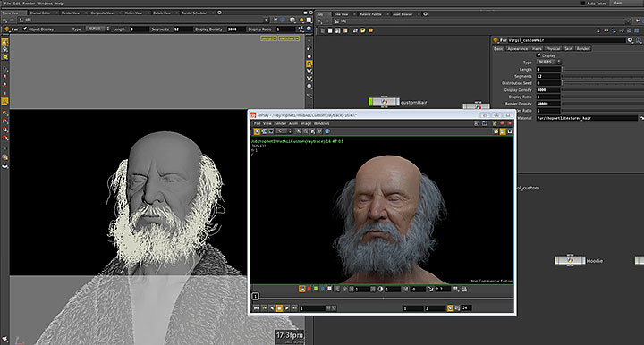Image resolution: width=644 pixels, height=345 pixels.
Task: Open the Type NURBS dropdown in parameter pane
Action: click(x=548, y=62)
